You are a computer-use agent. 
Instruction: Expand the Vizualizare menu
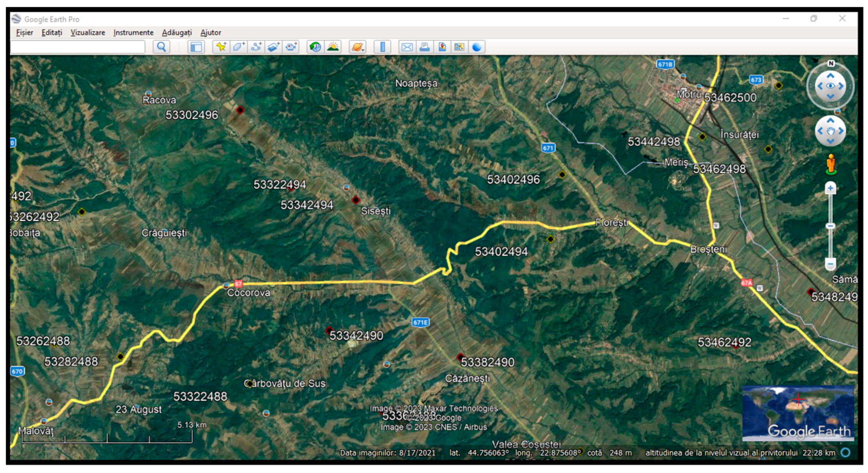[x=87, y=33]
